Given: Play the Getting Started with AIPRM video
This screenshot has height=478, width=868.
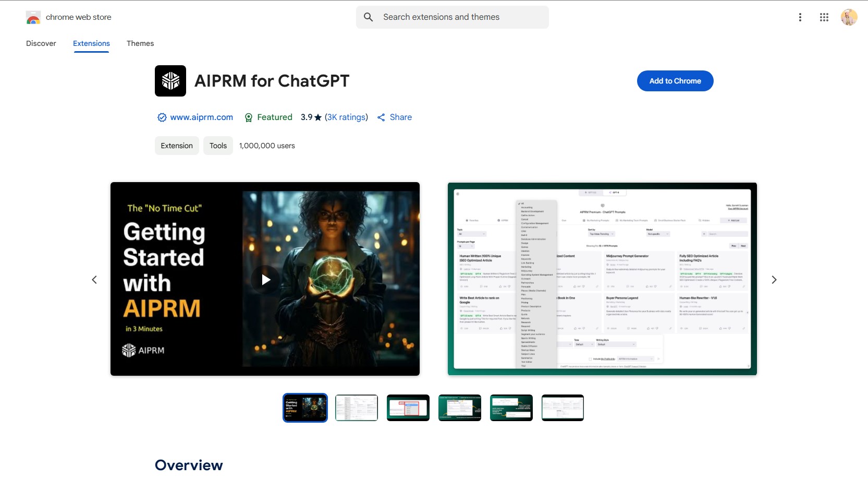Looking at the screenshot, I should pos(265,280).
